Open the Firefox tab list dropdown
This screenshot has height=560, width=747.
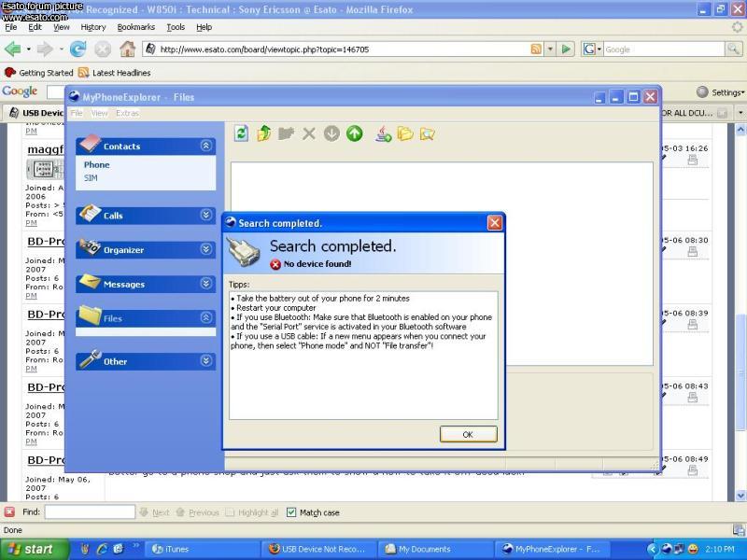[x=740, y=113]
